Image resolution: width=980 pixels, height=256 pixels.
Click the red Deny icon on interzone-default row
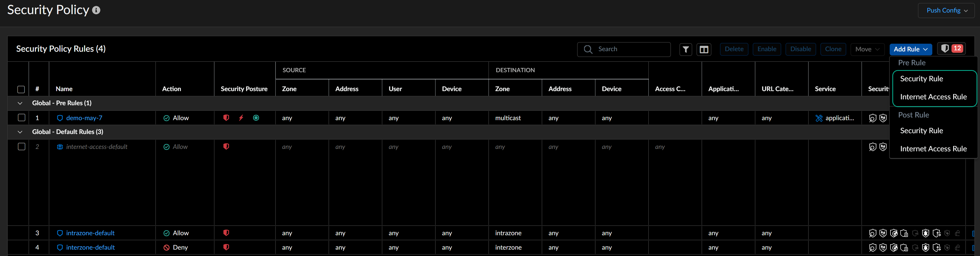pos(166,248)
